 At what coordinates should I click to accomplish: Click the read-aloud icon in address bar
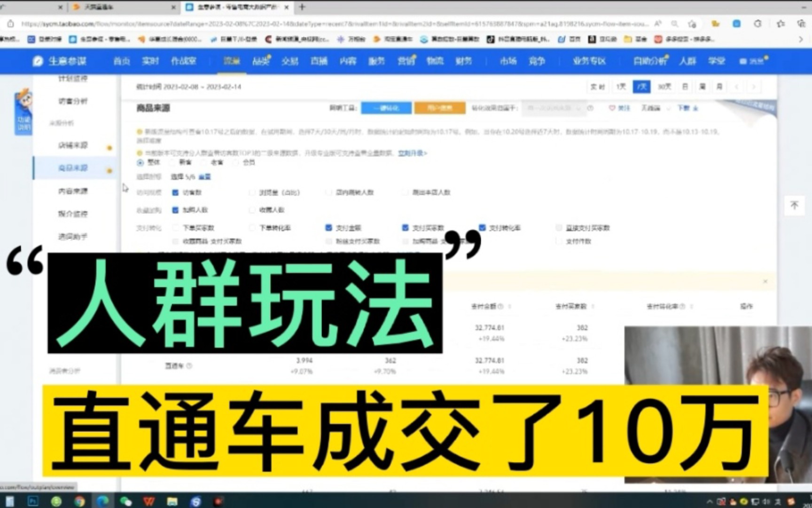[x=658, y=24]
